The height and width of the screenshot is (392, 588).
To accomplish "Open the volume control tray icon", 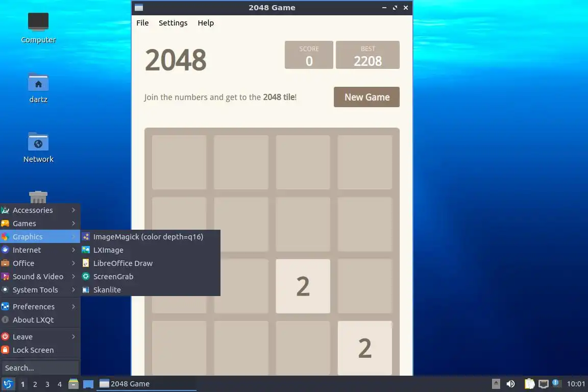I will tap(510, 384).
